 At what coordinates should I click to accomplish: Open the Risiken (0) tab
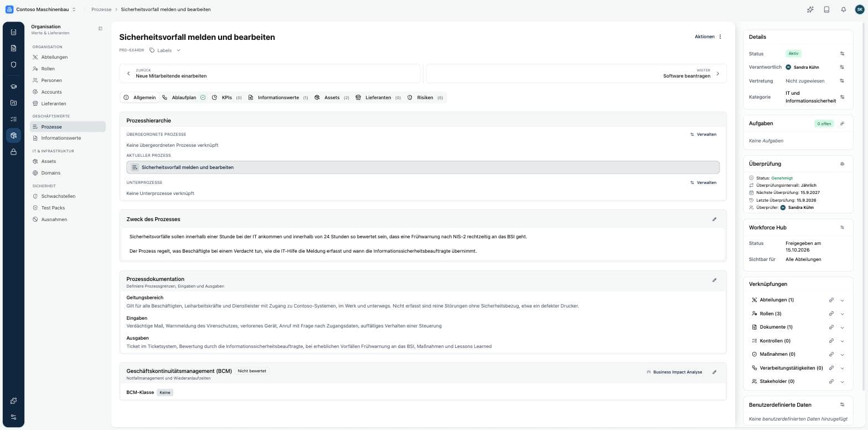click(x=425, y=98)
